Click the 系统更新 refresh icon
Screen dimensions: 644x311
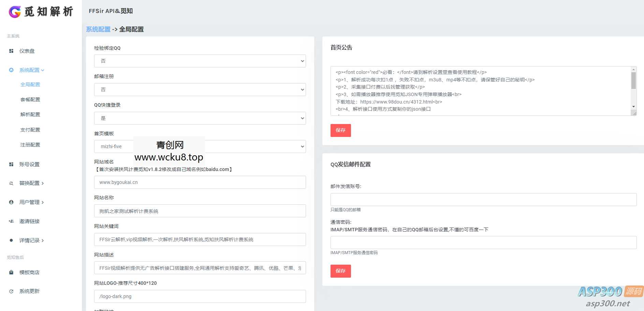click(x=11, y=291)
